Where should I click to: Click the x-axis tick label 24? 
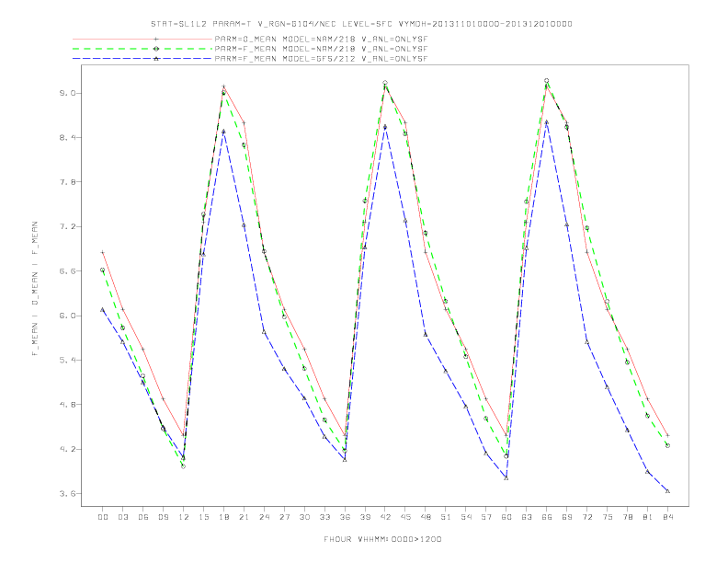(x=264, y=517)
